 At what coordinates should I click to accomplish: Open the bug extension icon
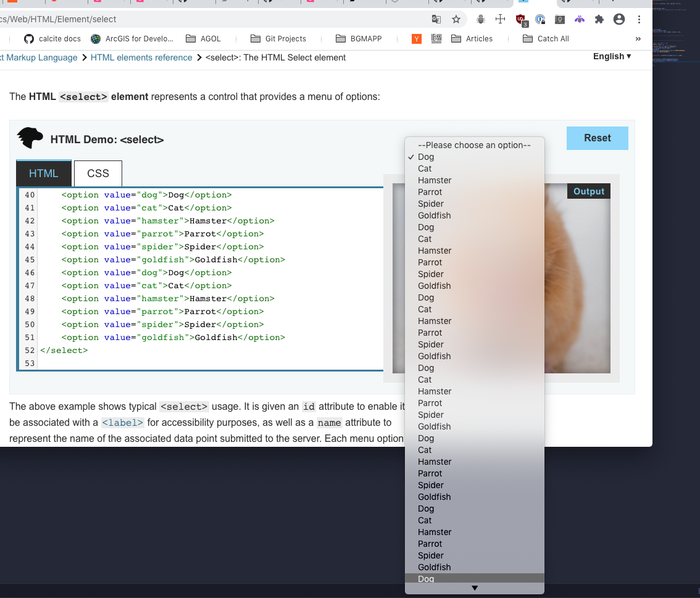point(481,19)
